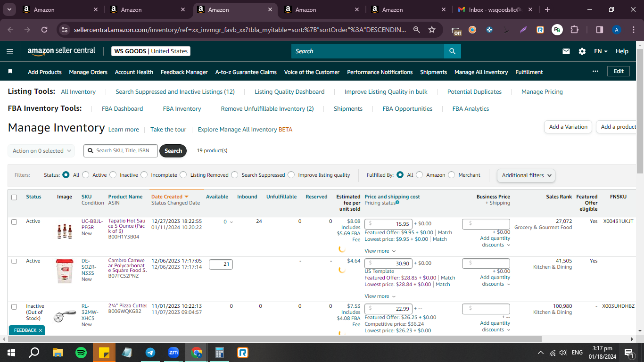Check the Pizza Cutter row checkbox

[14, 306]
